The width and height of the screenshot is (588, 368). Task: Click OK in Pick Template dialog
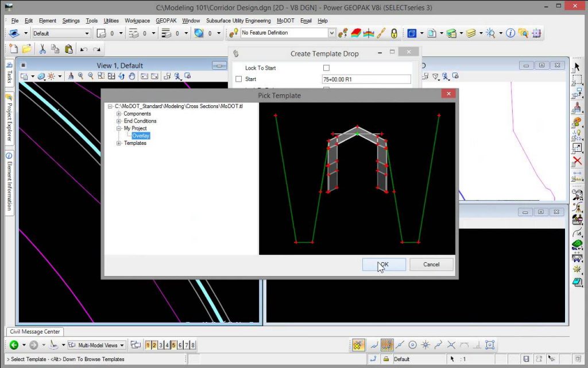click(384, 264)
